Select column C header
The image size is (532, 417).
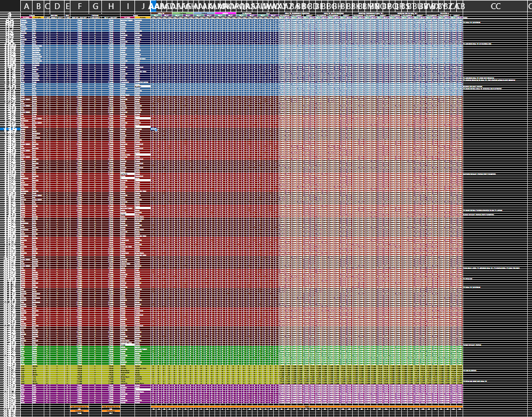pyautogui.click(x=47, y=6)
